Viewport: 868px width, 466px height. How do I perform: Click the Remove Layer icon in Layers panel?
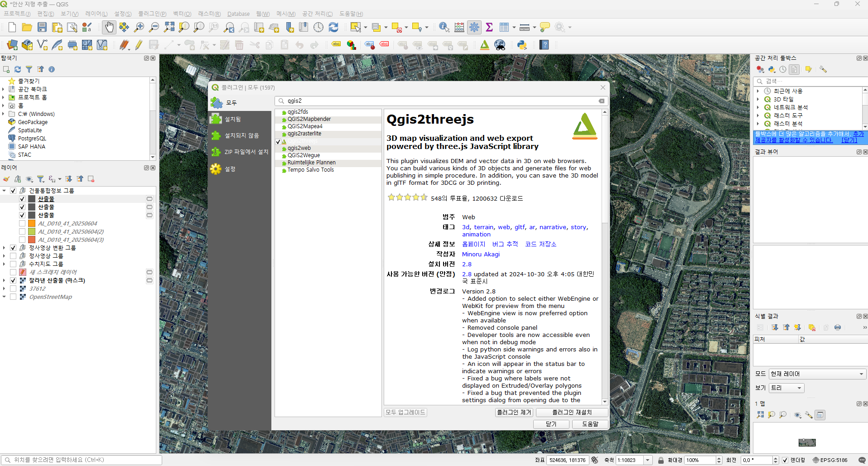91,179
